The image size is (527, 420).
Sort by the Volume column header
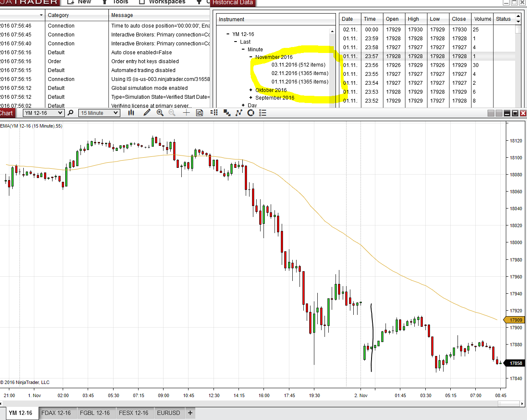point(482,19)
